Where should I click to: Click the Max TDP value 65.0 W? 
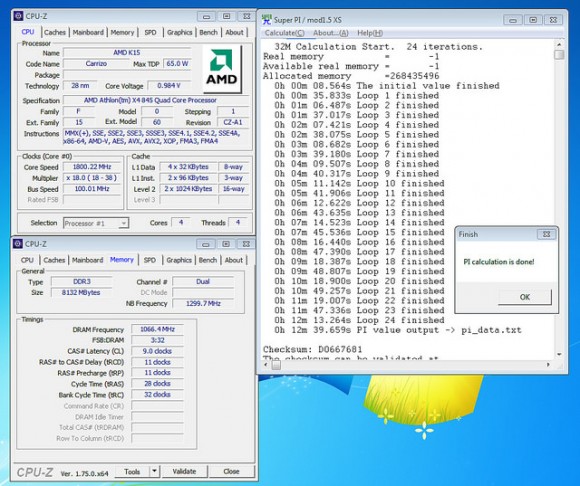(177, 64)
